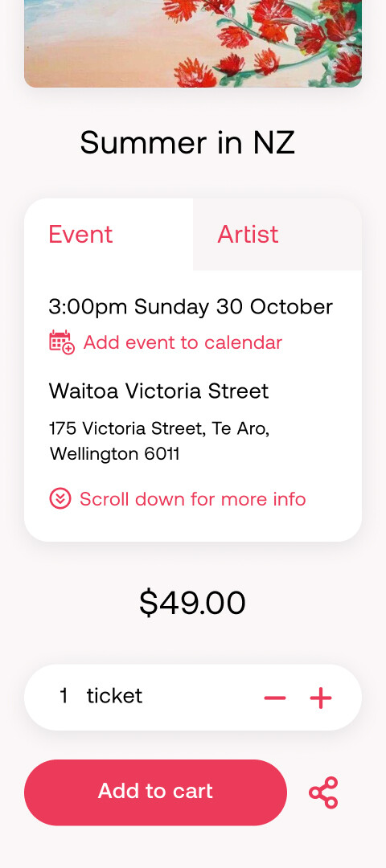Switch to the Event tab
This screenshot has width=386, height=868.
click(x=109, y=234)
